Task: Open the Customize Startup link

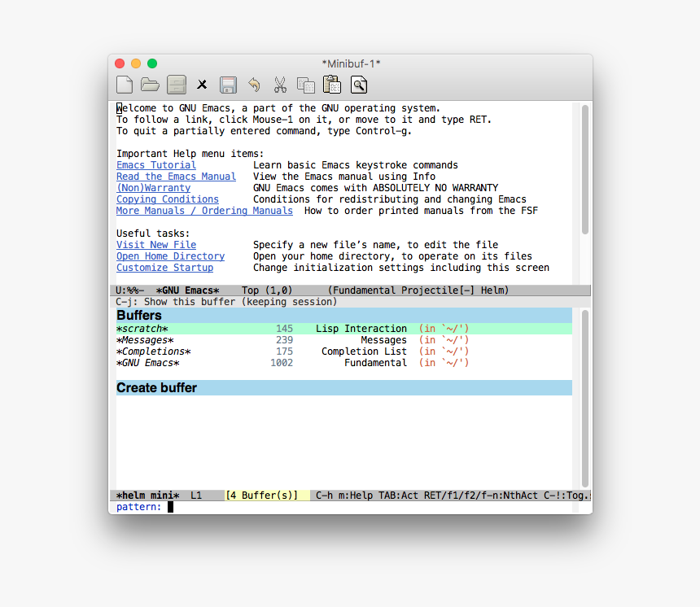Action: pyautogui.click(x=164, y=268)
